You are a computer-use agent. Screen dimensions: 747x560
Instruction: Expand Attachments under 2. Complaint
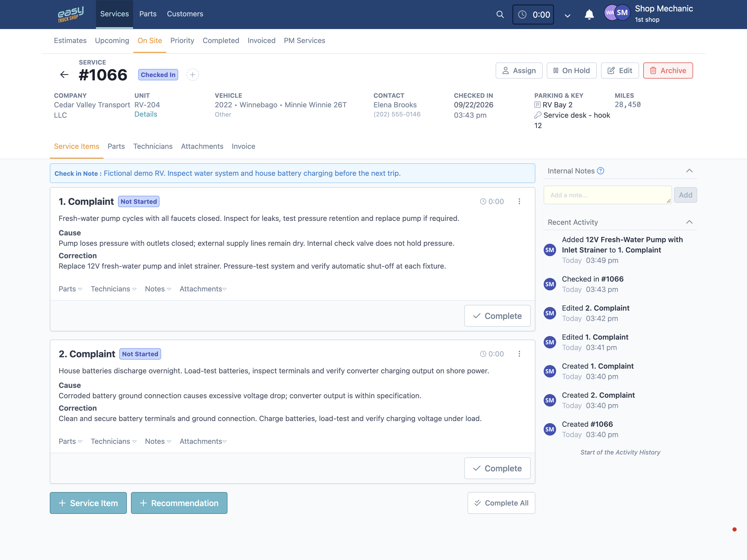203,441
